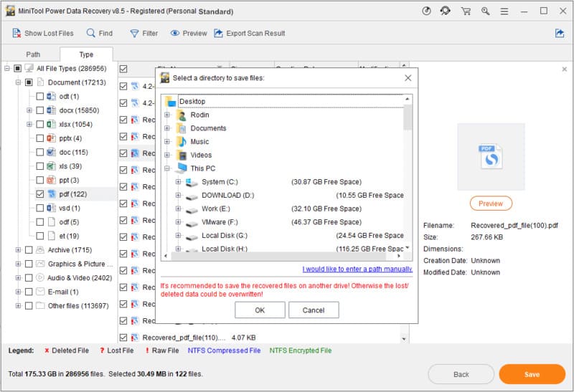This screenshot has width=574, height=392.
Task: Open the hamburger menu in title bar
Action: tap(505, 11)
